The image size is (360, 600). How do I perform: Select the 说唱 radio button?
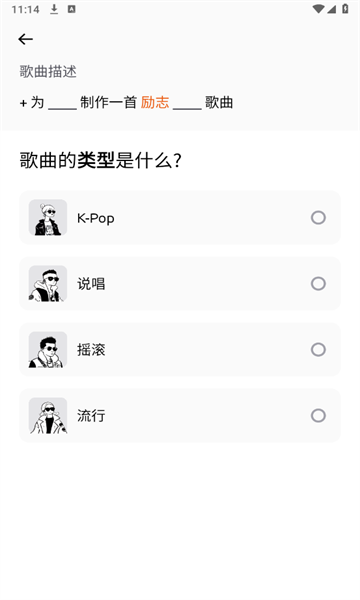[318, 284]
